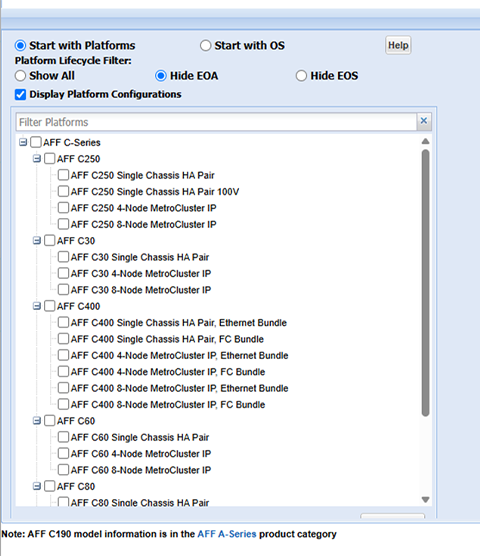Clear the Filter Platforms box with X icon
Screen dimensions: 480x556
click(x=424, y=121)
